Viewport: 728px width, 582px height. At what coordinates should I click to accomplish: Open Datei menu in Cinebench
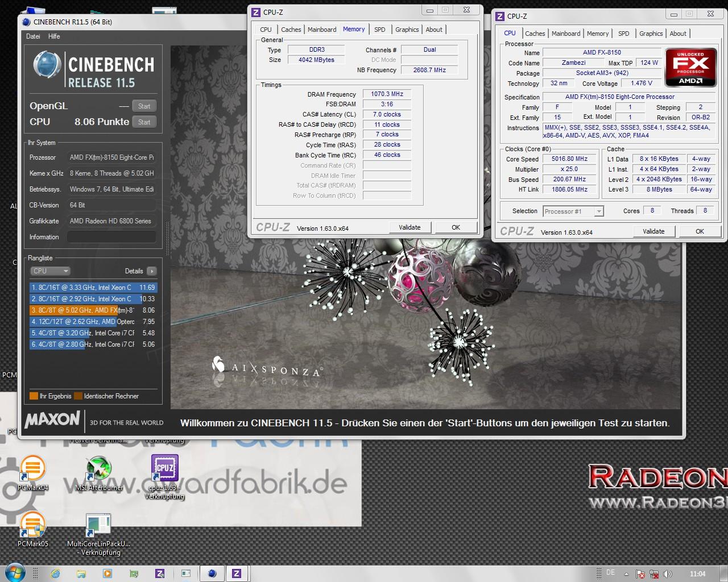tap(33, 36)
